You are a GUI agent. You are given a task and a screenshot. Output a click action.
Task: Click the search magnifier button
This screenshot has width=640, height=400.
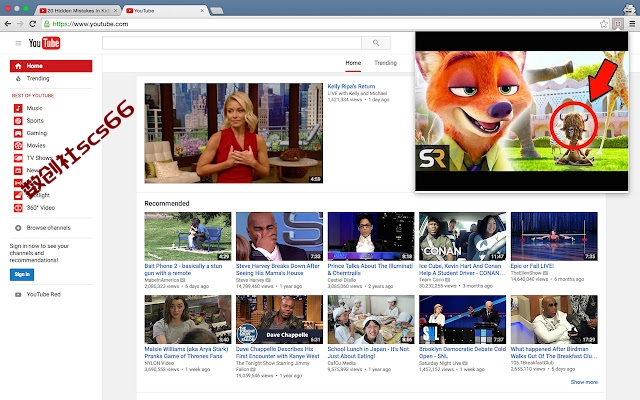pos(376,43)
